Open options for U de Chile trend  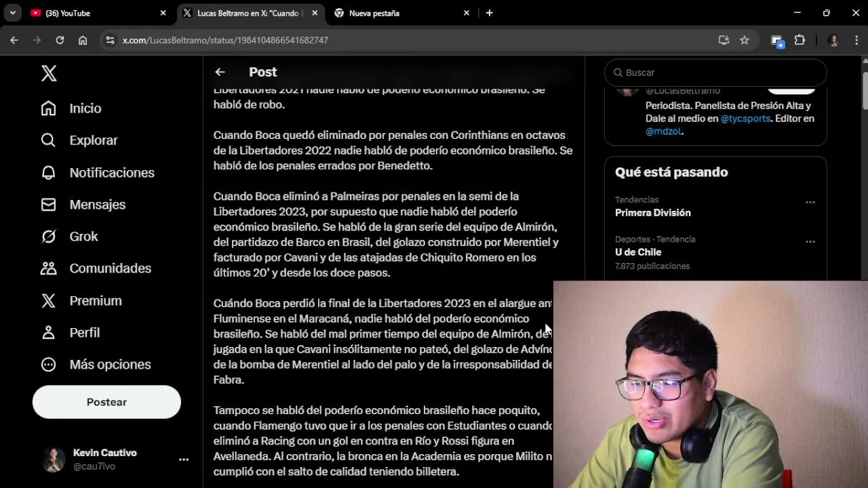pos(810,241)
